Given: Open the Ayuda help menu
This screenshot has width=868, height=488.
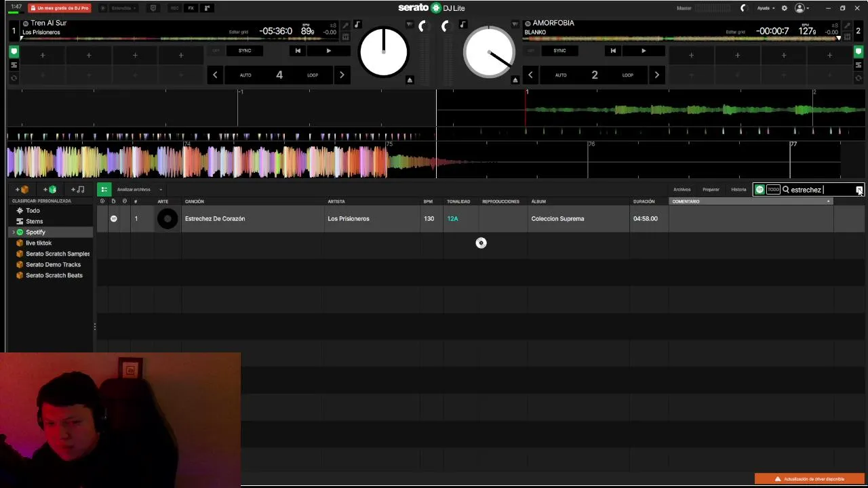Looking at the screenshot, I should coord(766,8).
